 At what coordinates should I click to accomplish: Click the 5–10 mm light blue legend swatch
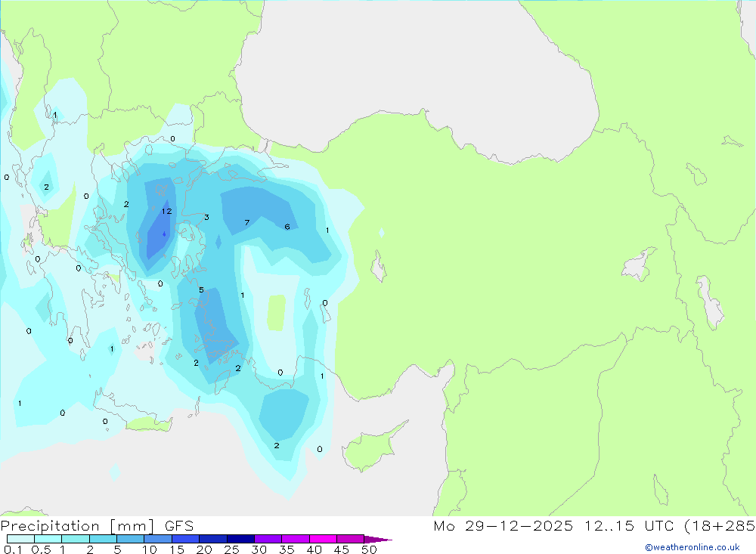click(130, 539)
